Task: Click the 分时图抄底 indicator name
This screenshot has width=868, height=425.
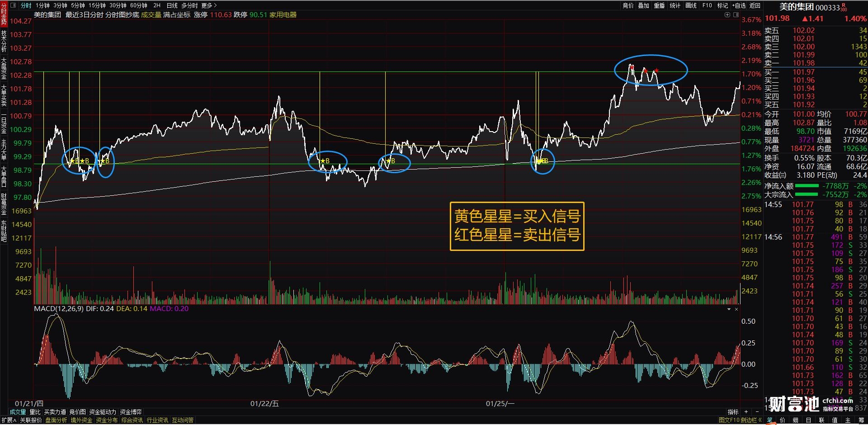Action: (x=122, y=15)
